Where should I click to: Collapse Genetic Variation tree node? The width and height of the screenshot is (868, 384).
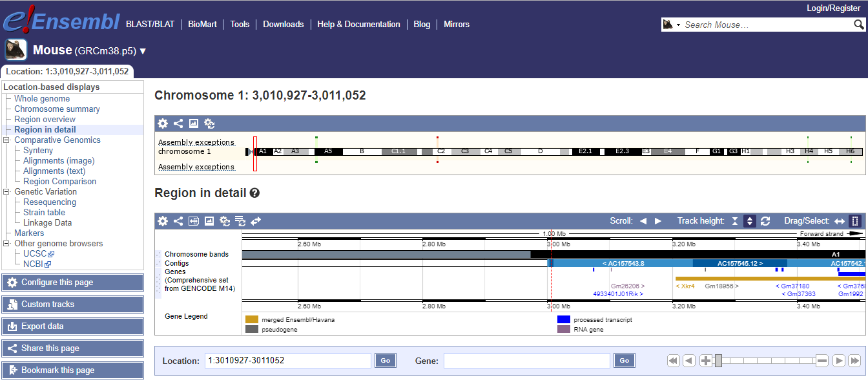point(7,192)
